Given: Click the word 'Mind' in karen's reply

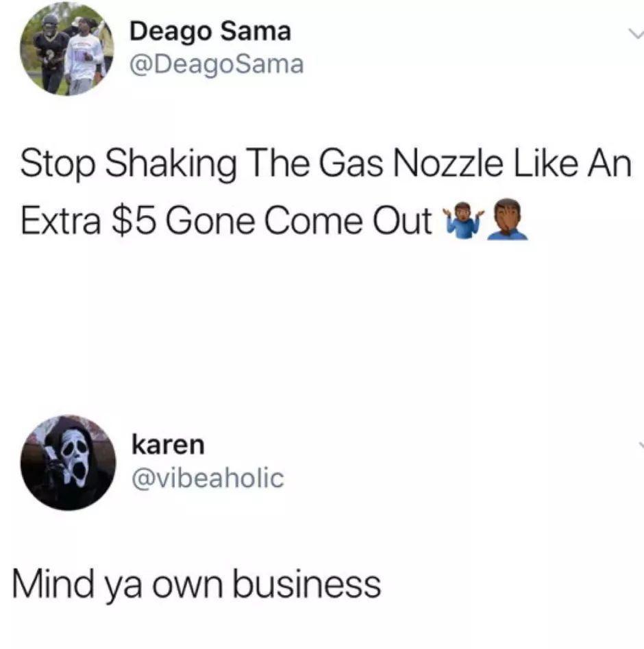Looking at the screenshot, I should [53, 583].
